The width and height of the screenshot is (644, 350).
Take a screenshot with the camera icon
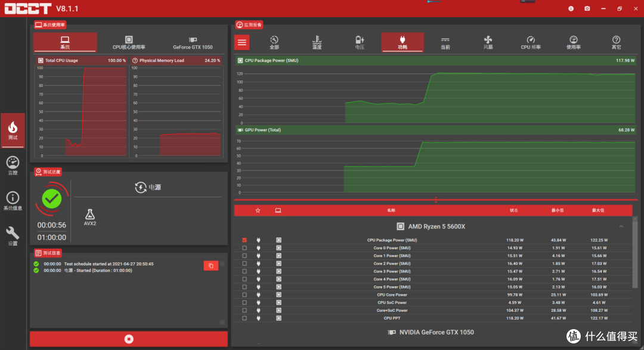point(587,8)
